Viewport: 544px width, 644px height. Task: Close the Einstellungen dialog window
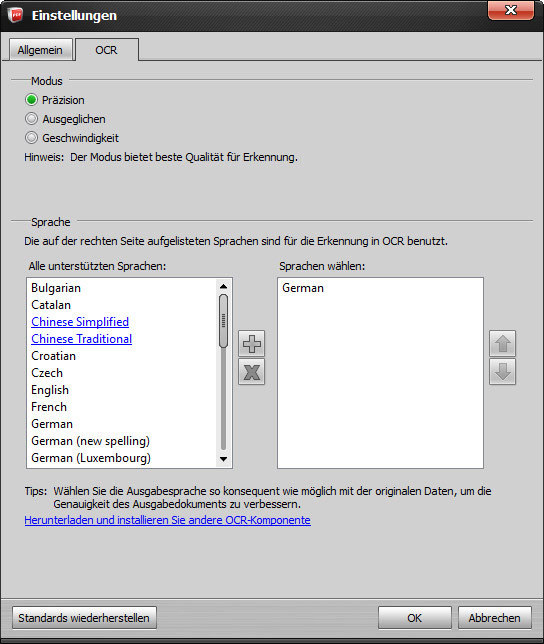click(x=511, y=10)
